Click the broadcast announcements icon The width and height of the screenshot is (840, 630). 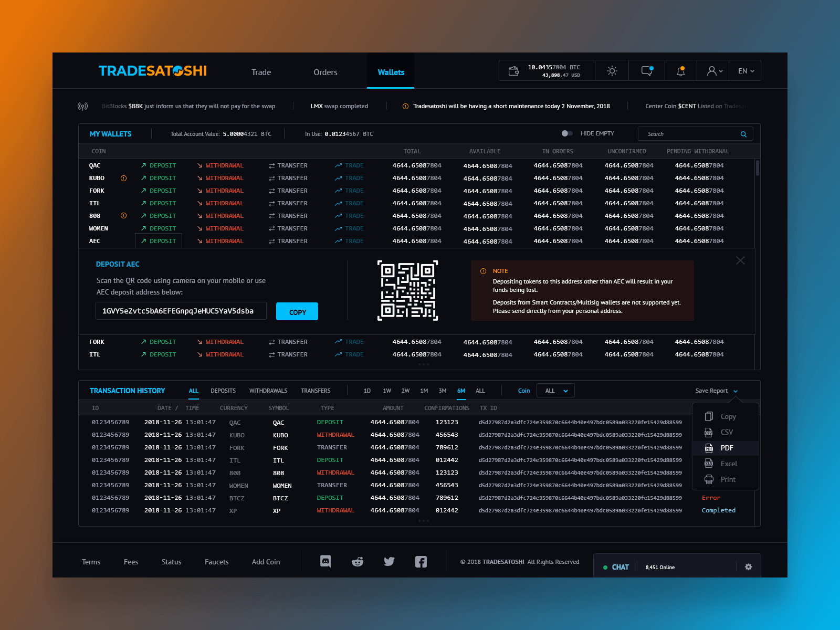82,106
